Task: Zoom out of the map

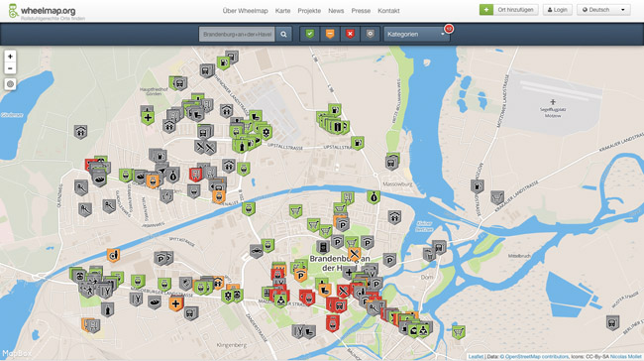Action: click(x=10, y=68)
